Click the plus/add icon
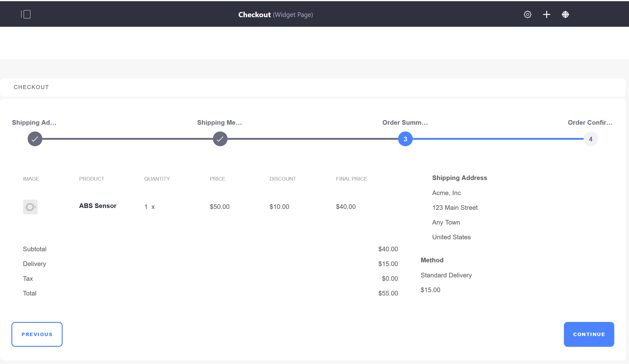This screenshot has width=629, height=364. (546, 14)
